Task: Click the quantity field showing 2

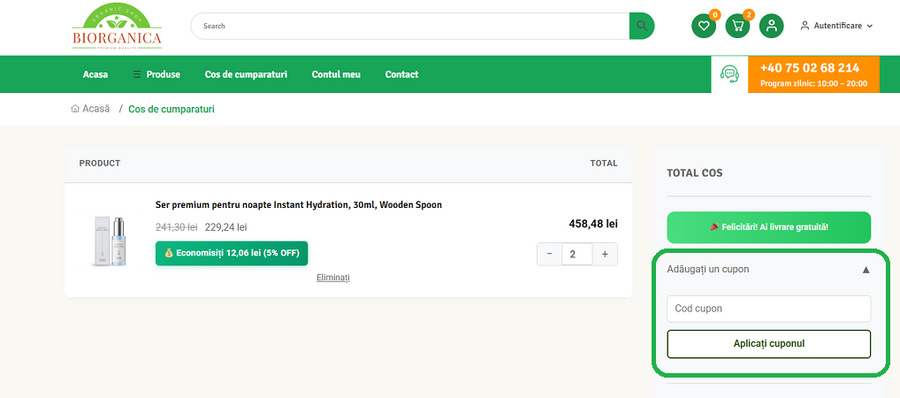Action: [x=577, y=254]
